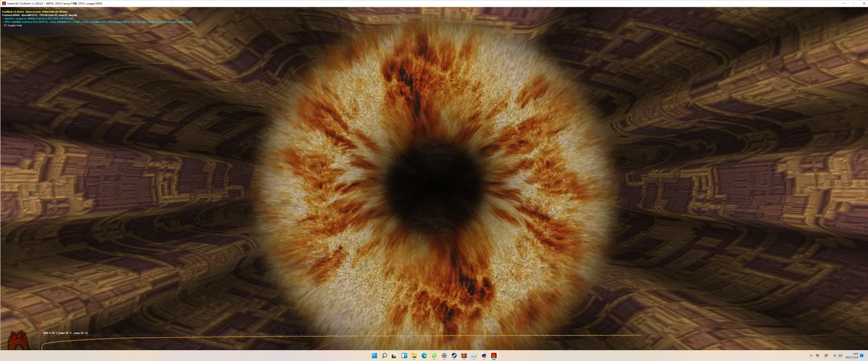Click the GPU 1 core clock info line
Image resolution: width=868 pixels, height=361 pixels.
click(97, 22)
